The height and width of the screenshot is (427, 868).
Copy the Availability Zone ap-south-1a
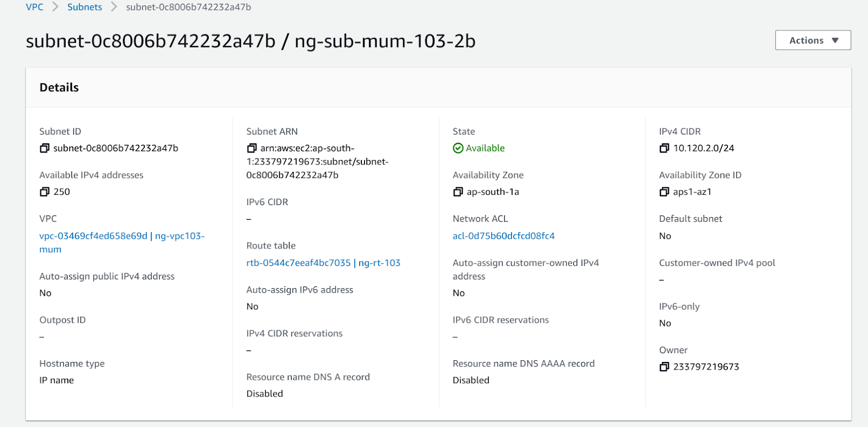click(458, 192)
